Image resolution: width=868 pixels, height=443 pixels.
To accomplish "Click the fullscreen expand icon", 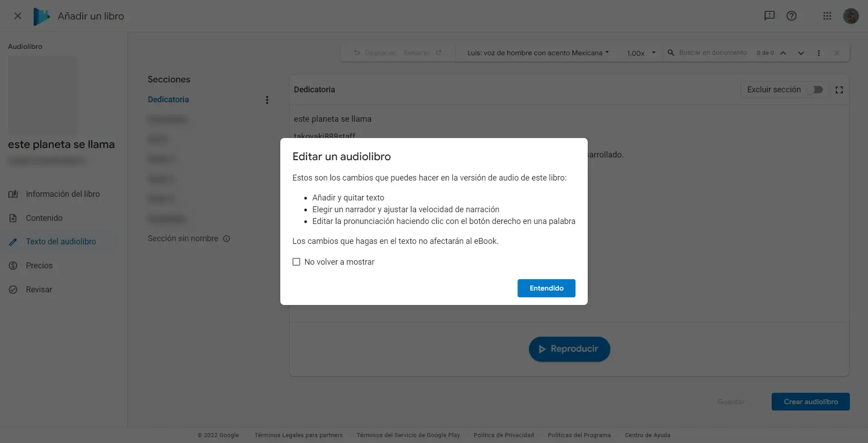I will click(x=839, y=90).
